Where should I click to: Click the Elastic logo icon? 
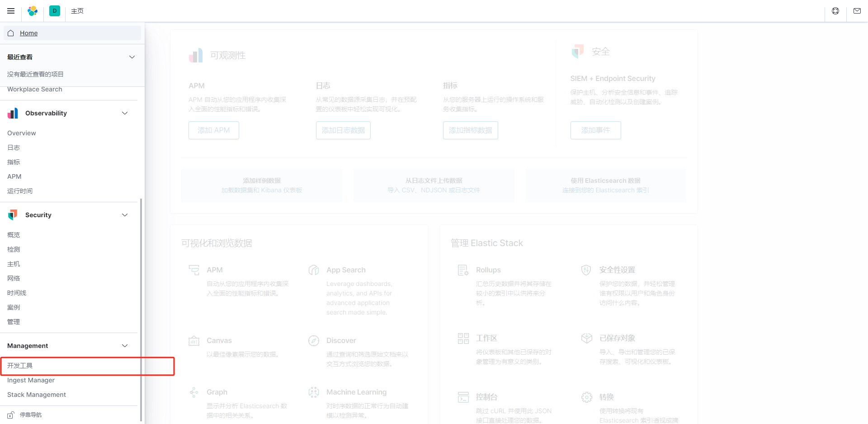tap(33, 11)
